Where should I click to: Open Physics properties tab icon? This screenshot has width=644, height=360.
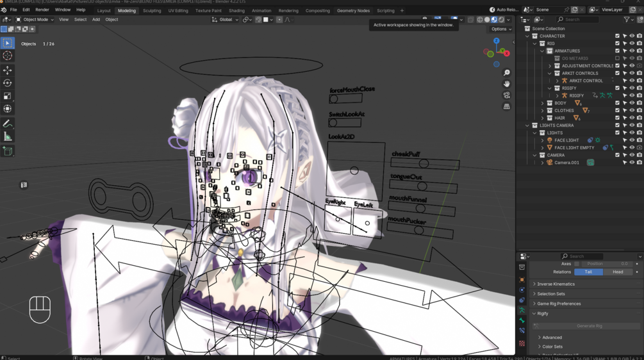point(522,290)
